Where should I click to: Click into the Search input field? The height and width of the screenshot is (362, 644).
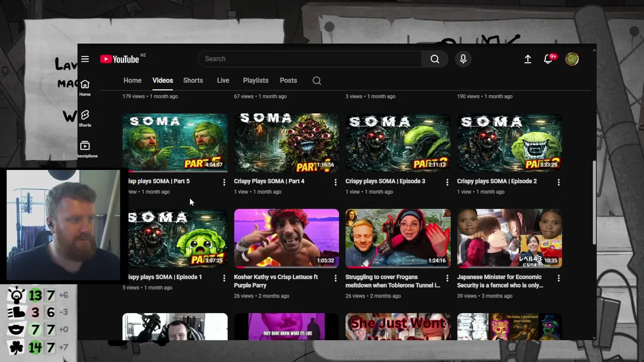(310, 59)
